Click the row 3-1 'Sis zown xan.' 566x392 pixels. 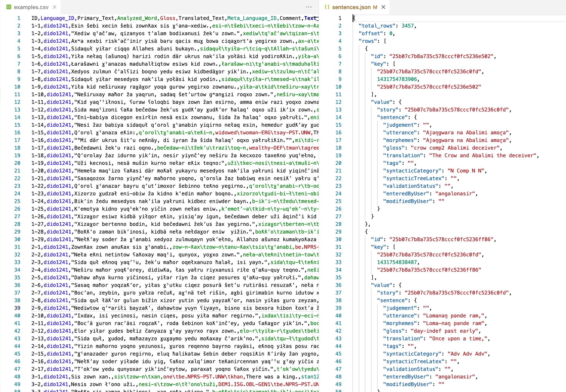click(x=175, y=377)
